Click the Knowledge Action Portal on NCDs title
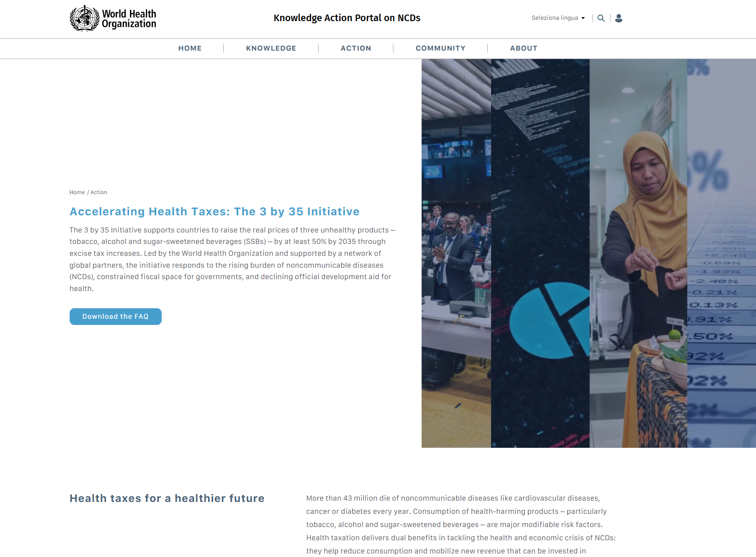 coord(347,18)
